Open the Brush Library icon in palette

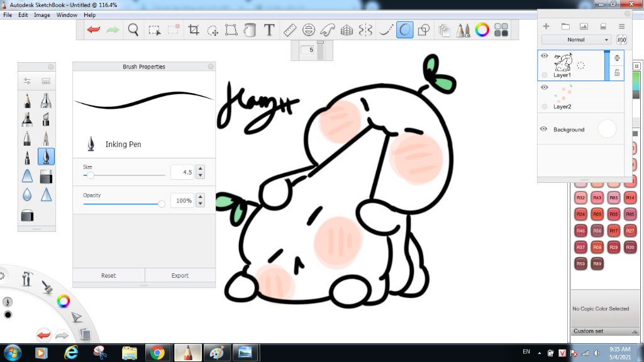[46, 81]
